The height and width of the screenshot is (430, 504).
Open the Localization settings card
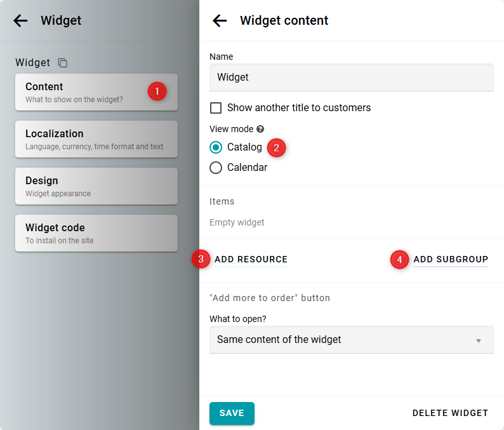(x=96, y=139)
